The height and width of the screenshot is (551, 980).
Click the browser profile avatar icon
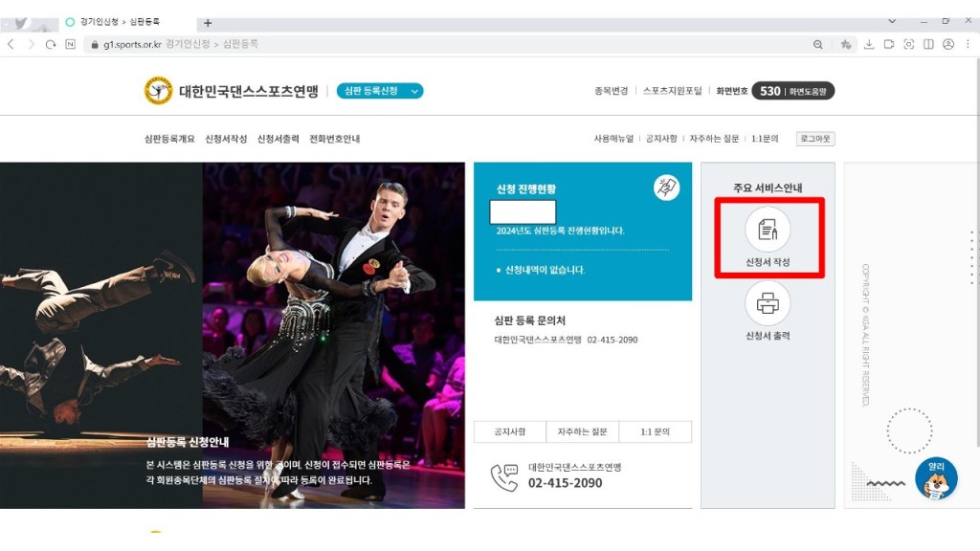pyautogui.click(x=947, y=44)
